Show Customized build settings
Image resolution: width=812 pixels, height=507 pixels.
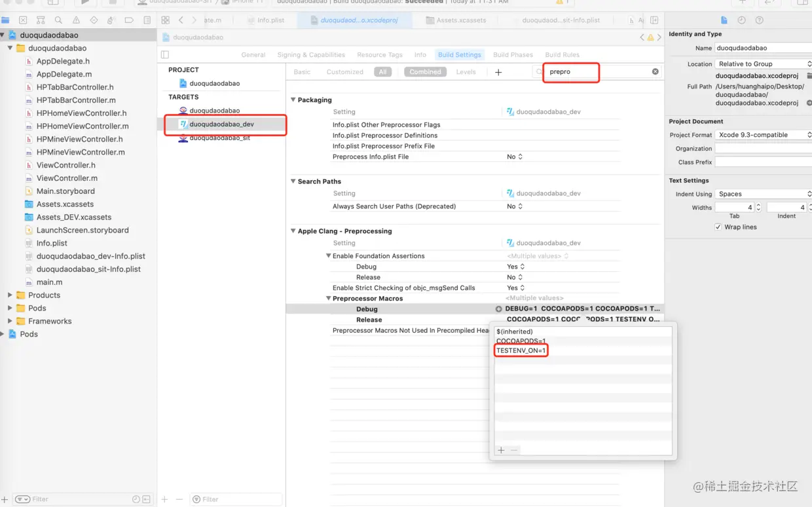point(345,72)
